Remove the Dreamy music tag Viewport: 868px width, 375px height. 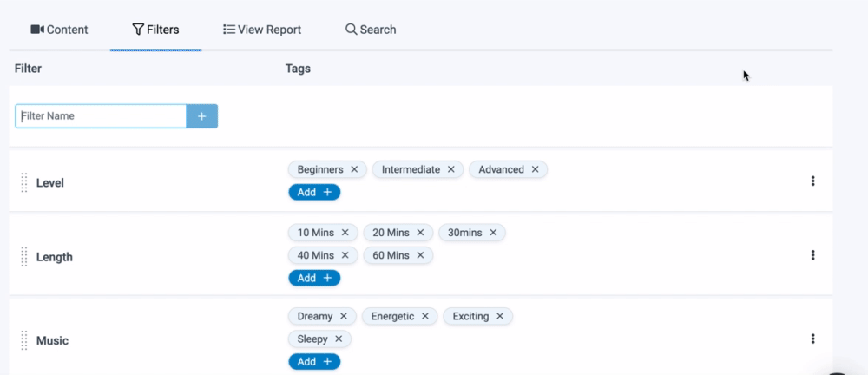click(x=343, y=317)
